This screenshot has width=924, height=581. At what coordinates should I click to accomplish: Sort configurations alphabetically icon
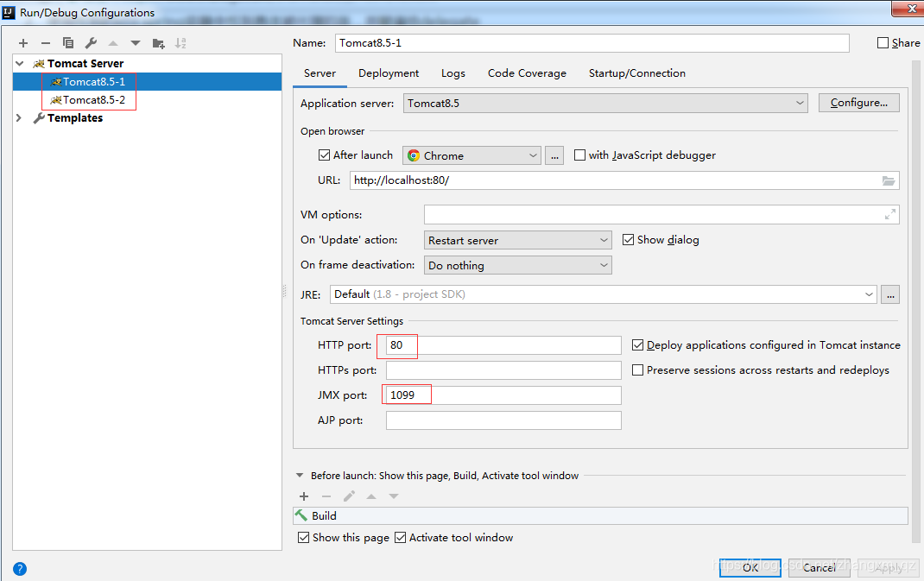coord(180,43)
